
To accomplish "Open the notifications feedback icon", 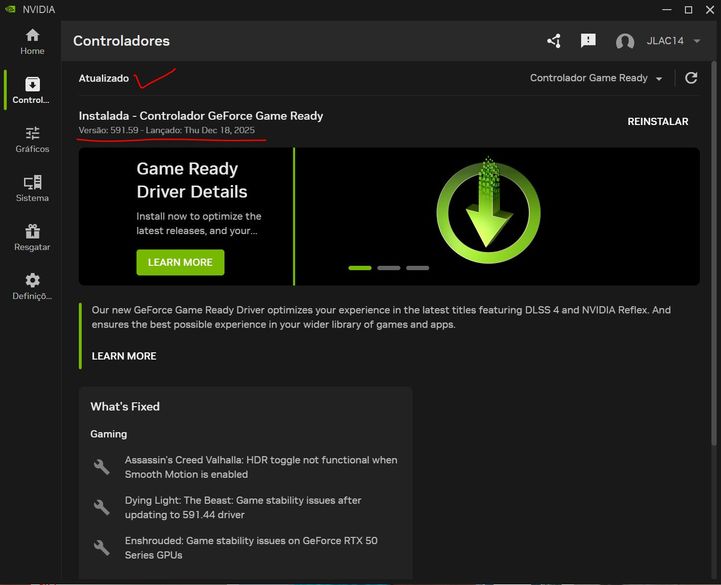I will (x=588, y=41).
